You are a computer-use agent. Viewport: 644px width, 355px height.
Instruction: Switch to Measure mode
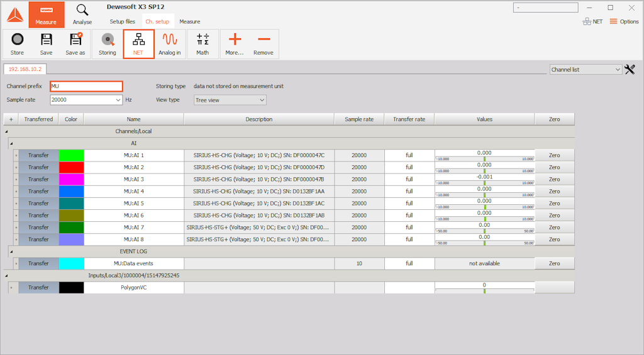[47, 15]
